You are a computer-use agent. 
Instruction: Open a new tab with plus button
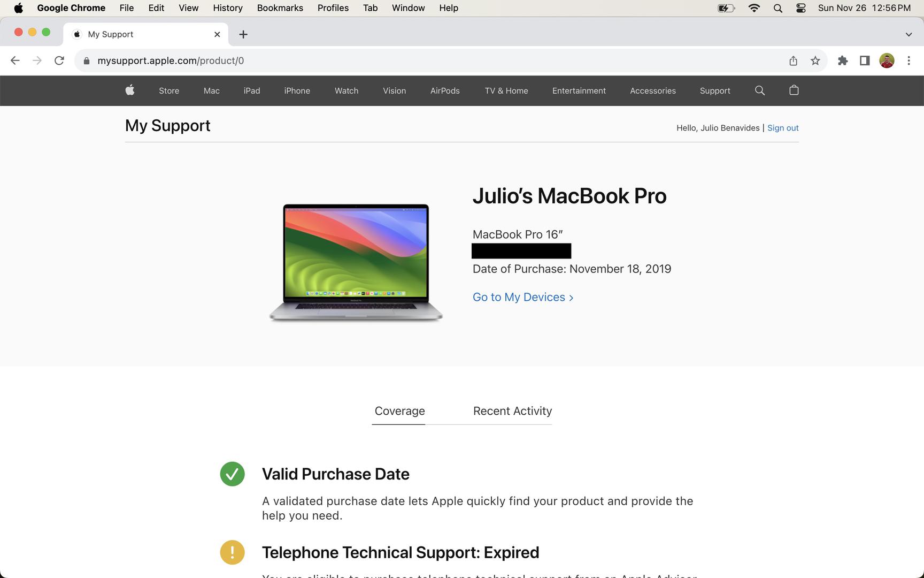click(243, 34)
